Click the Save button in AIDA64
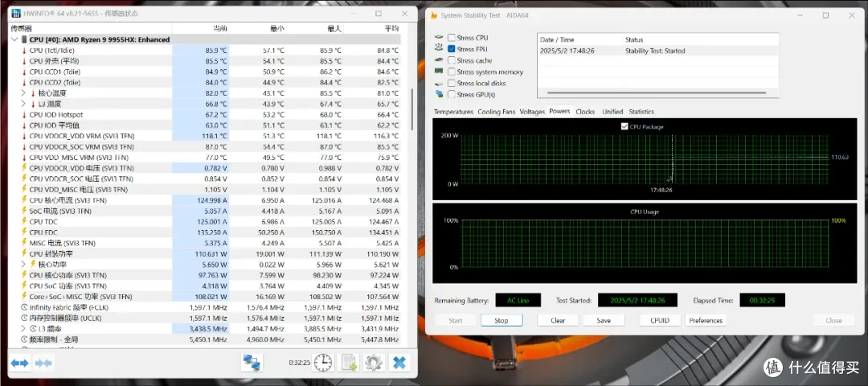The height and width of the screenshot is (386, 868). (604, 320)
